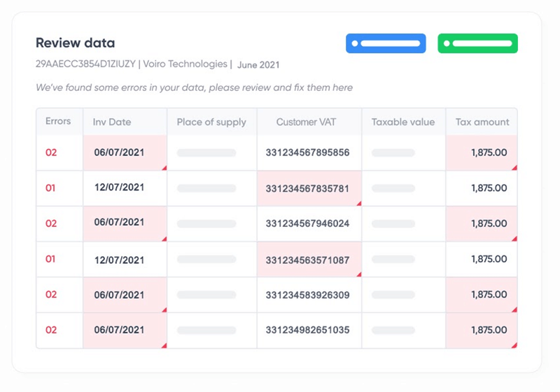Select the Tax amount column header
Screen dimensions: 560x392
pyautogui.click(x=482, y=122)
